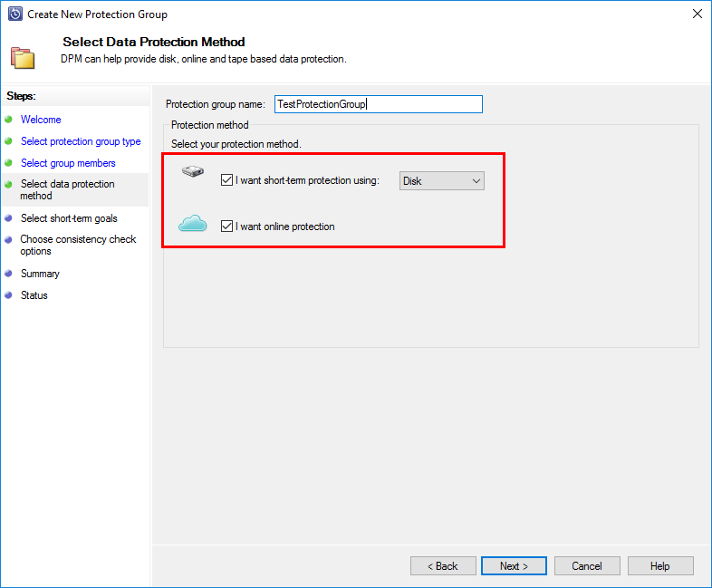This screenshot has width=712, height=588.
Task: Click the Select Data Protection Method heading
Action: (154, 42)
